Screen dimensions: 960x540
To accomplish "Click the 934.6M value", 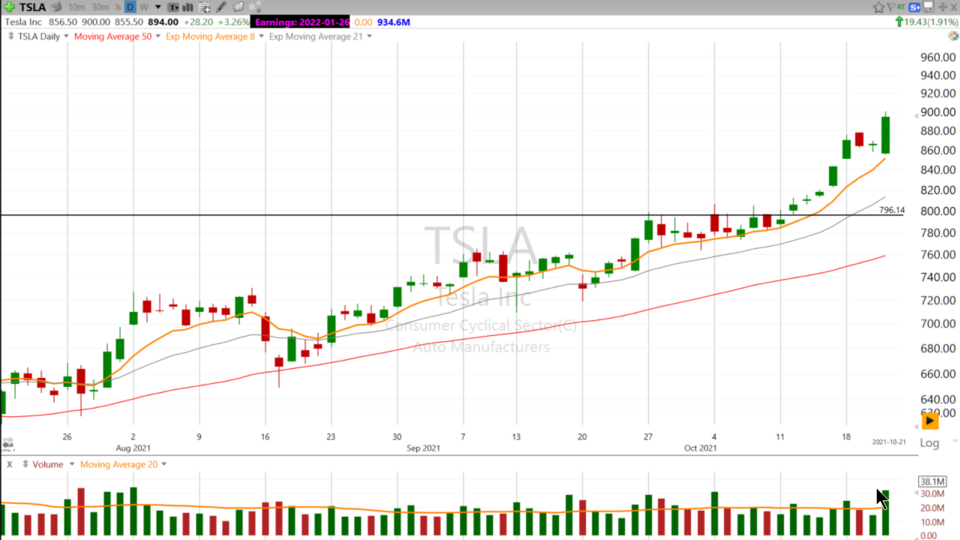I will click(x=394, y=22).
